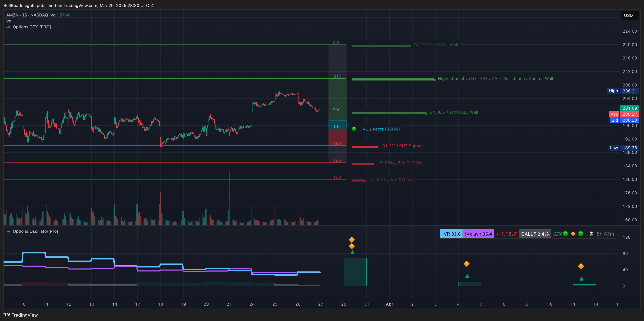The height and width of the screenshot is (321, 644).
Task: Click the 210 strike level label
Action: coord(337,76)
